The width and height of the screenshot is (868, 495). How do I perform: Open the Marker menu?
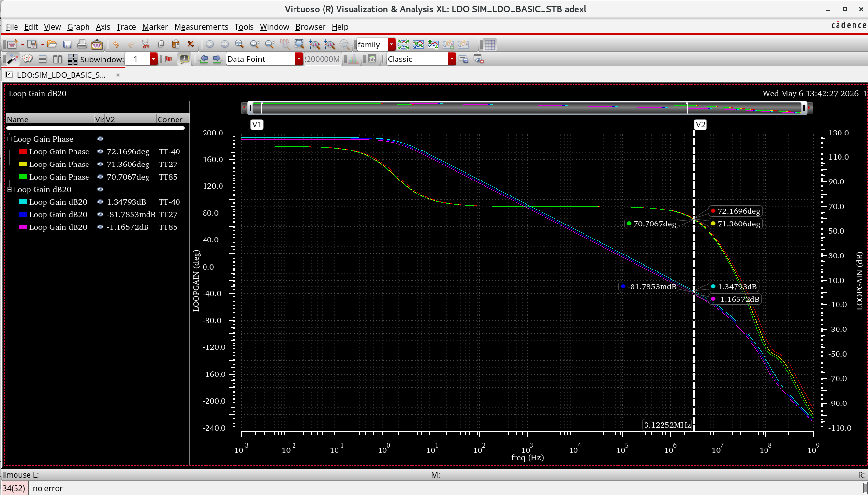click(155, 27)
